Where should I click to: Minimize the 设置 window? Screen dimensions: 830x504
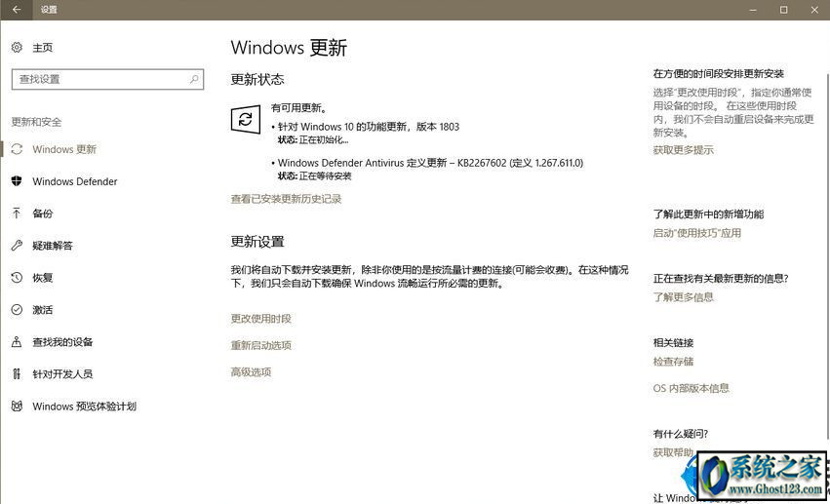tap(753, 10)
